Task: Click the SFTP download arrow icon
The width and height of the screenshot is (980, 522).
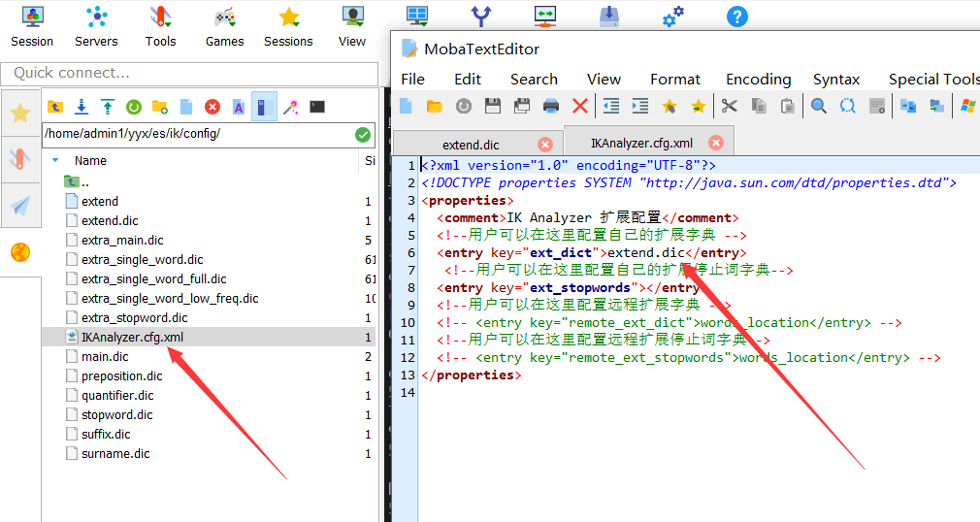Action: click(x=82, y=107)
